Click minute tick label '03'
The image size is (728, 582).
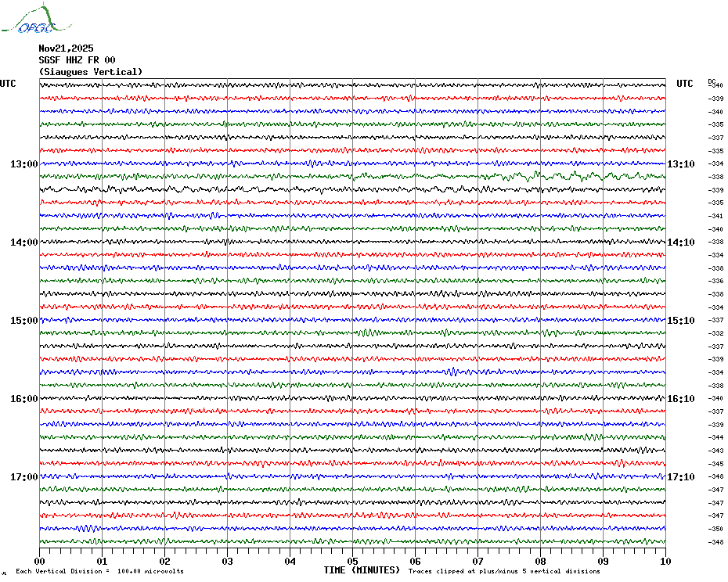(x=228, y=561)
